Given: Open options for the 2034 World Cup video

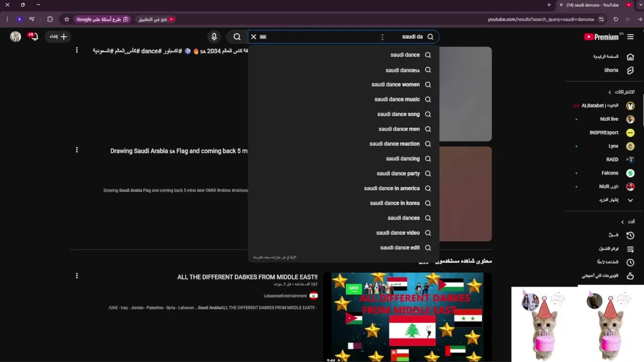Looking at the screenshot, I should [76, 50].
